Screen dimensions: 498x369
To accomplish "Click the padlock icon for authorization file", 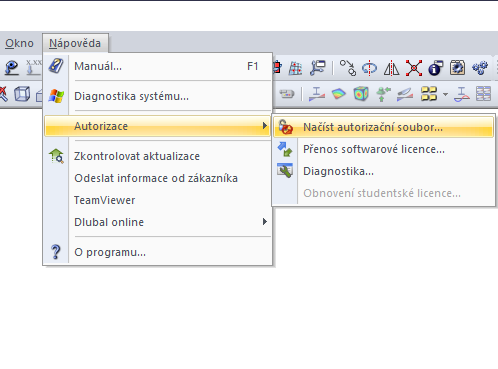I will click(285, 127).
